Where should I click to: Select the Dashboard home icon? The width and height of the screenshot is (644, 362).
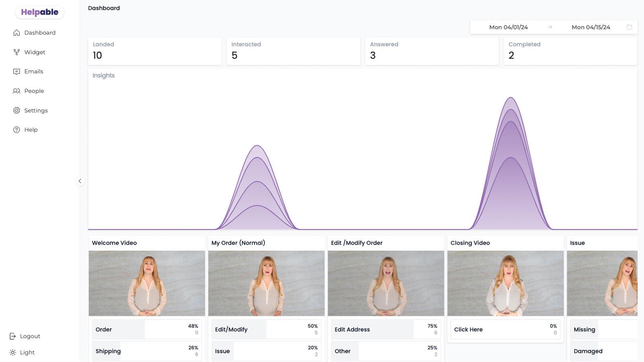coord(16,33)
